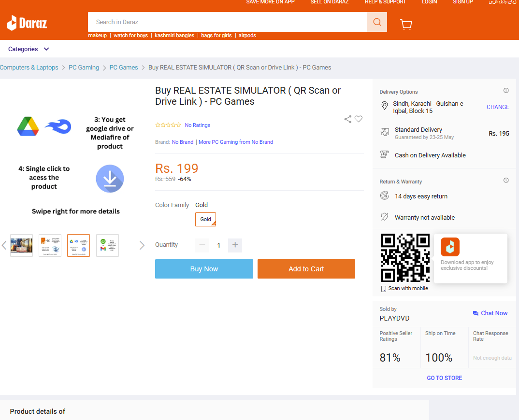Select second product thumbnail
The height and width of the screenshot is (420, 519).
click(x=50, y=245)
